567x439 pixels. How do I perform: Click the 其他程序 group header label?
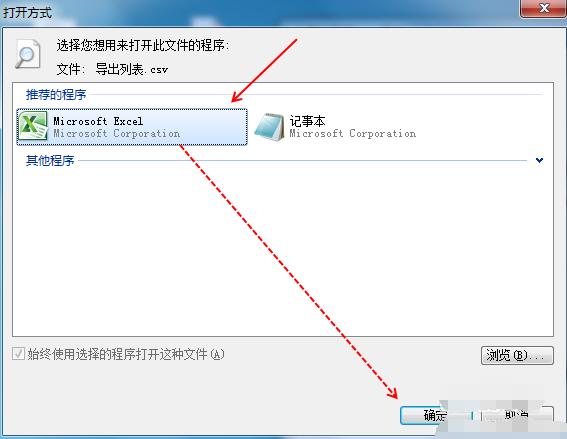[x=50, y=160]
